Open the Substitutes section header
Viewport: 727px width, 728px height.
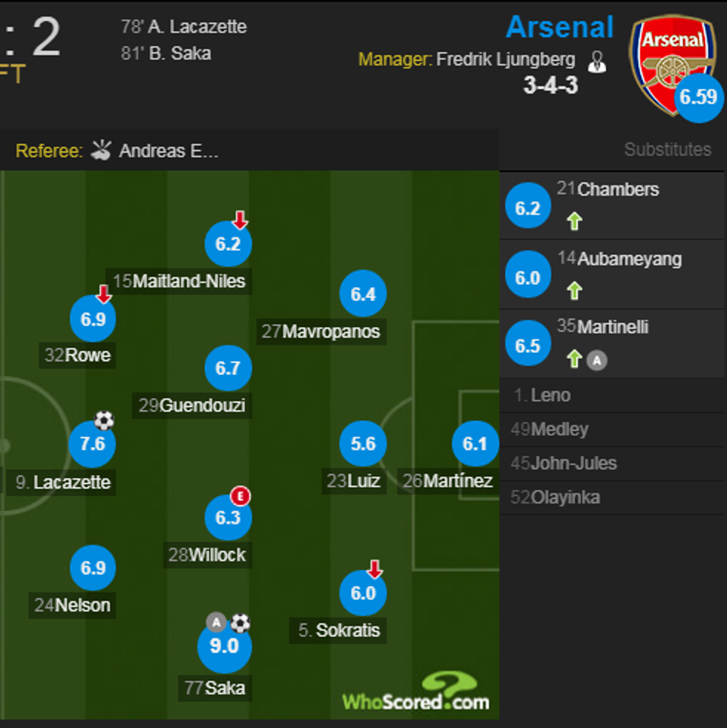668,149
